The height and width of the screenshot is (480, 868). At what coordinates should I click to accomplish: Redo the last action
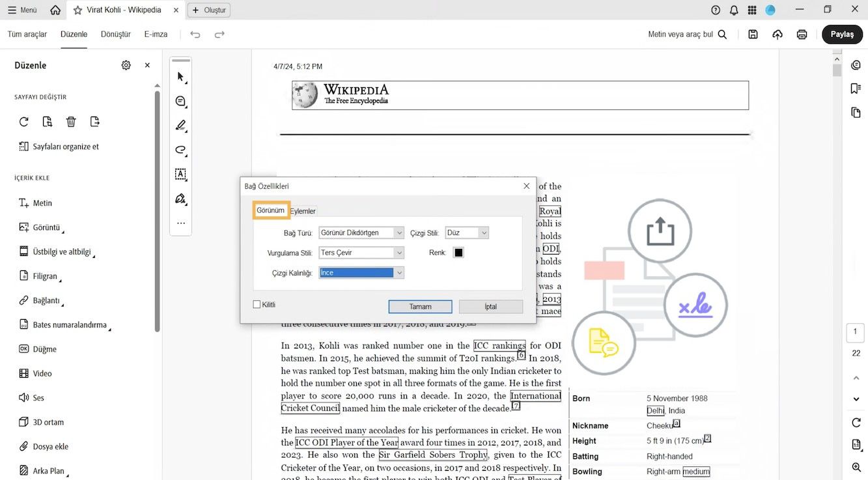pyautogui.click(x=219, y=35)
